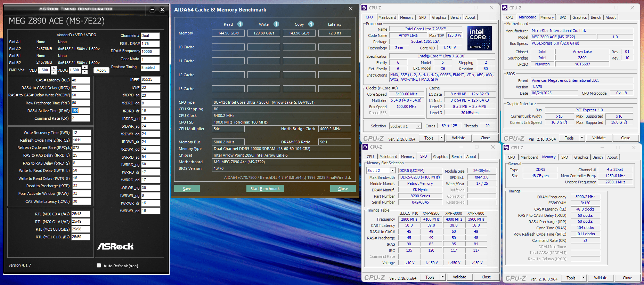
Task: Open Tools dropdown arrow in CPU-Z Memory window
Action: [x=584, y=278]
